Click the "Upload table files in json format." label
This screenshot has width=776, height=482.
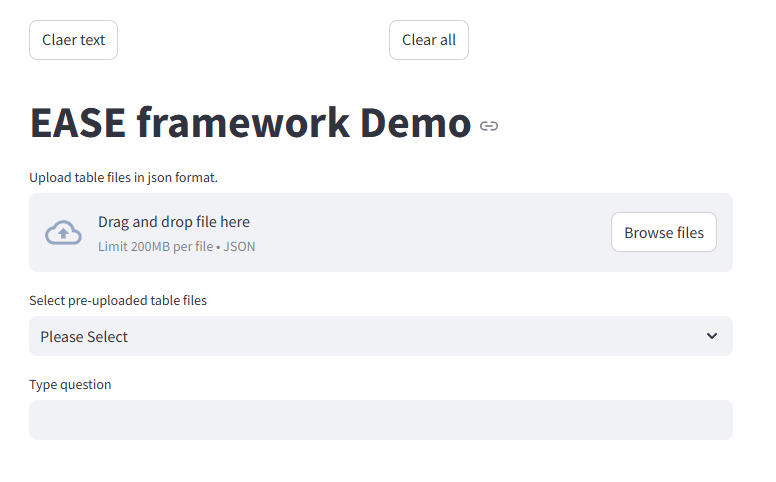point(123,178)
